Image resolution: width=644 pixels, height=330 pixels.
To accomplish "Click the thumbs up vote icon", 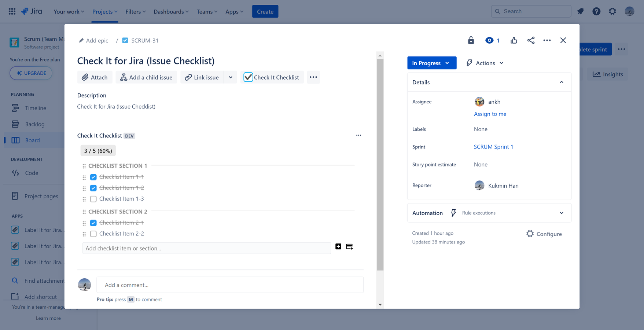I will point(514,40).
